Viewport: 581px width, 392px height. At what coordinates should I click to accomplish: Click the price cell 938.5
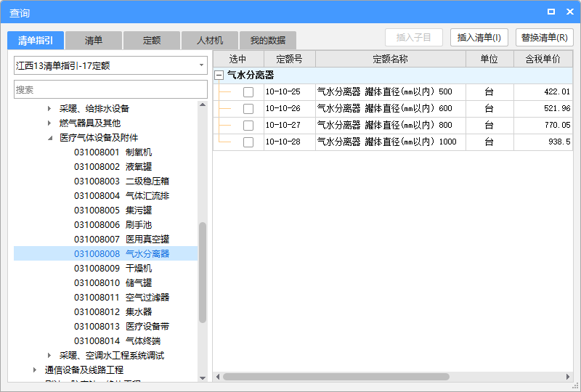(x=543, y=142)
